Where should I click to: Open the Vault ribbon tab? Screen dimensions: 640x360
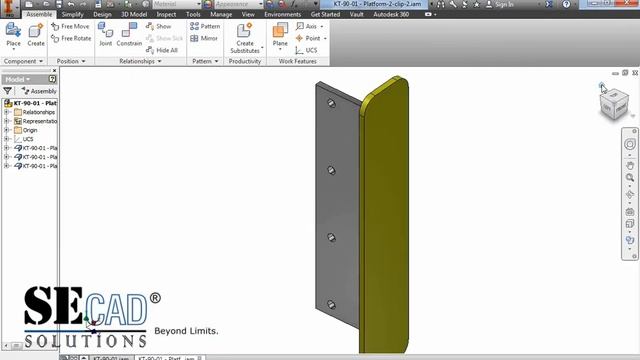(x=356, y=14)
